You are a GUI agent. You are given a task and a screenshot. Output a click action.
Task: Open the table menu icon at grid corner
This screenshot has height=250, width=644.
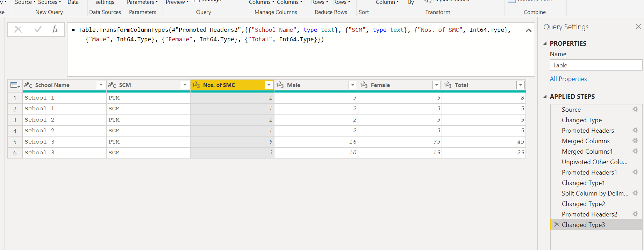15,85
